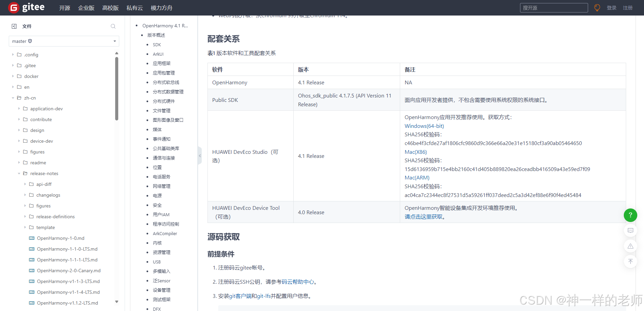
Task: Expand the application-dev folder arrow
Action: (19, 109)
